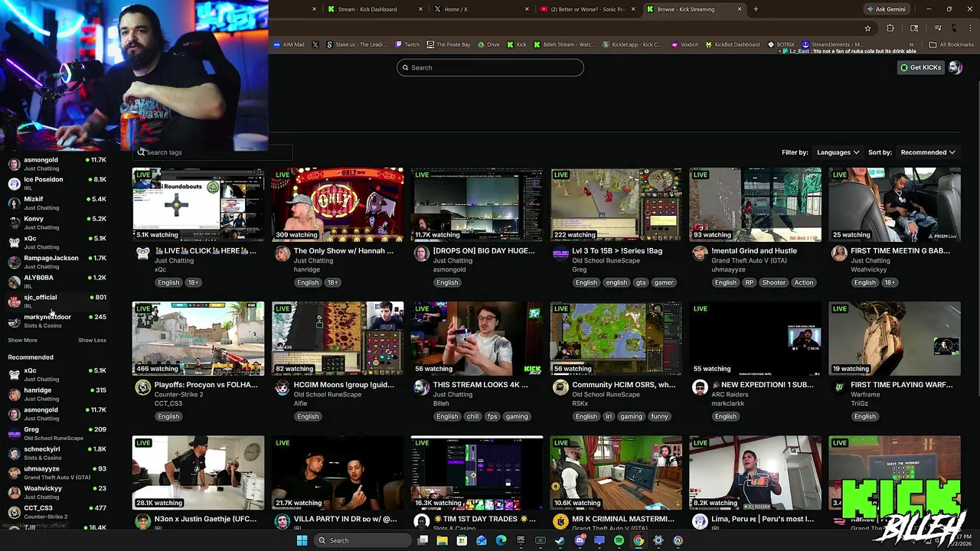Click the Ask Gemini button

tap(886, 9)
